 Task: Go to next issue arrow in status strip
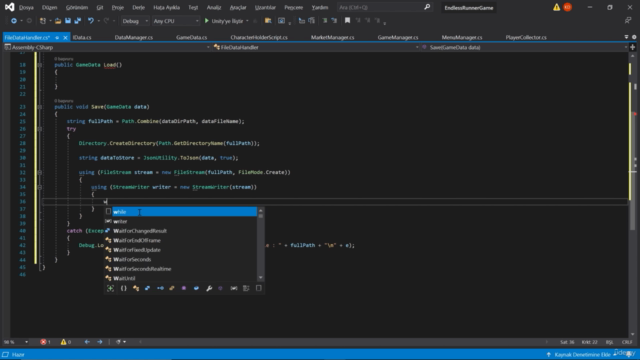click(100, 342)
